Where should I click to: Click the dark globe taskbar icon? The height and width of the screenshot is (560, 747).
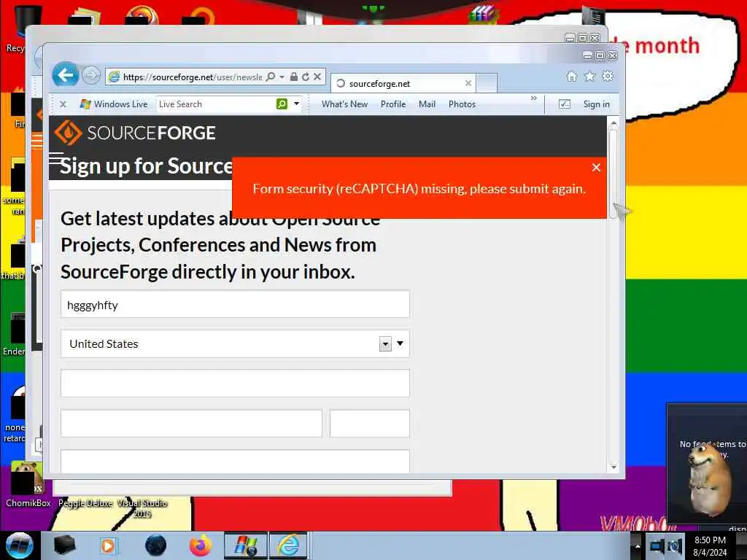tap(156, 545)
